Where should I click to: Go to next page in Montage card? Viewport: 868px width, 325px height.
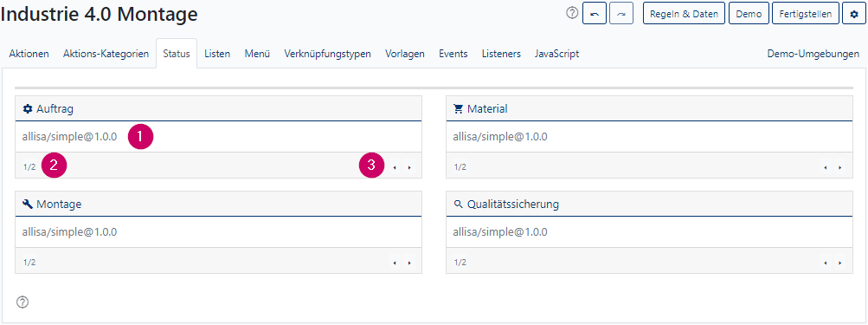pos(409,263)
